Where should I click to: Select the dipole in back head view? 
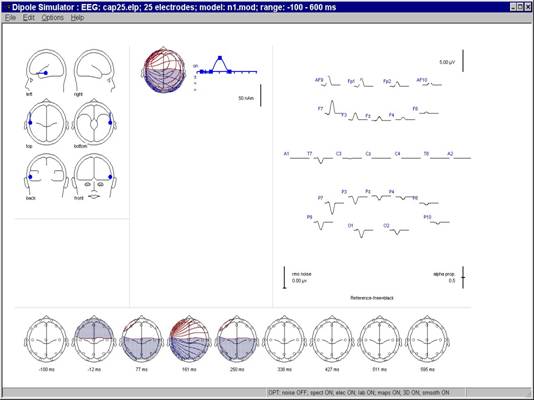pyautogui.click(x=30, y=177)
